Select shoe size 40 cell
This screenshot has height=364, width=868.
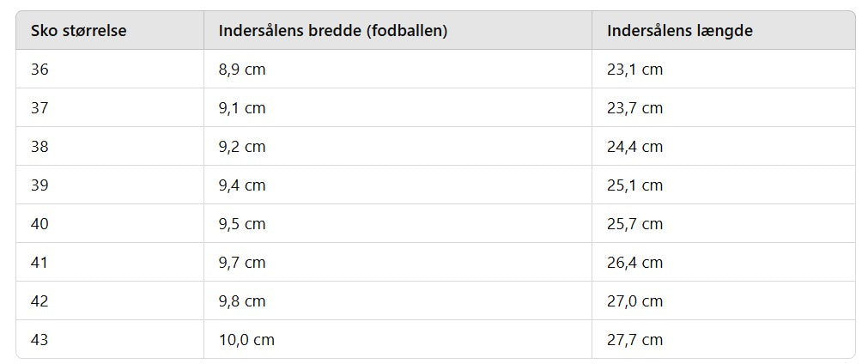(40, 224)
